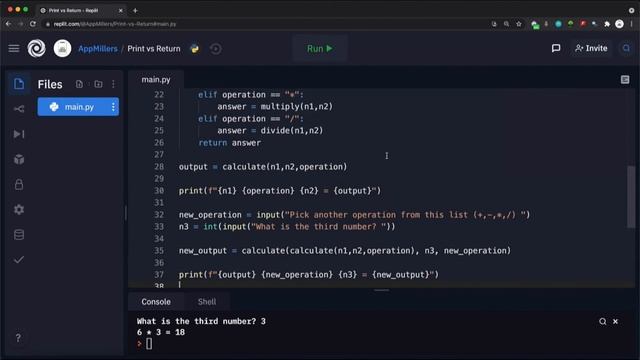Viewport: 640px width, 360px height.
Task: Open the hamburger navigation menu
Action: pyautogui.click(x=14, y=49)
